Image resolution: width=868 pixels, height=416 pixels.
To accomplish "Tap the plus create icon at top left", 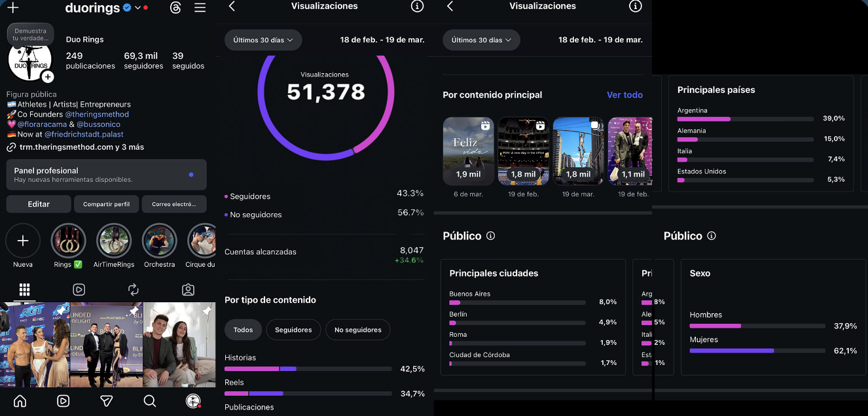I will (x=12, y=8).
